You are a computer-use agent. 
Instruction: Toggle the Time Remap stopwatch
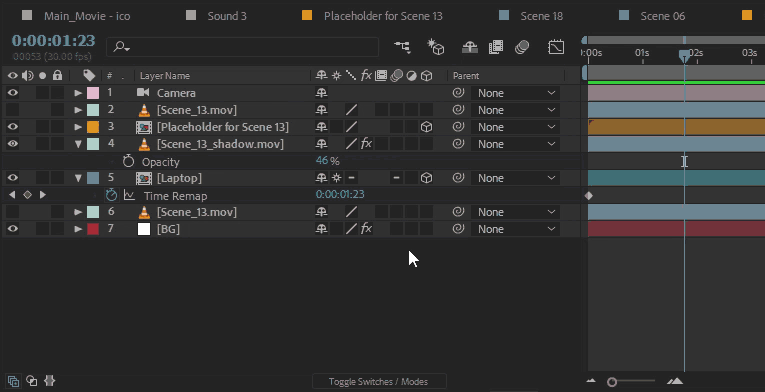tap(112, 195)
